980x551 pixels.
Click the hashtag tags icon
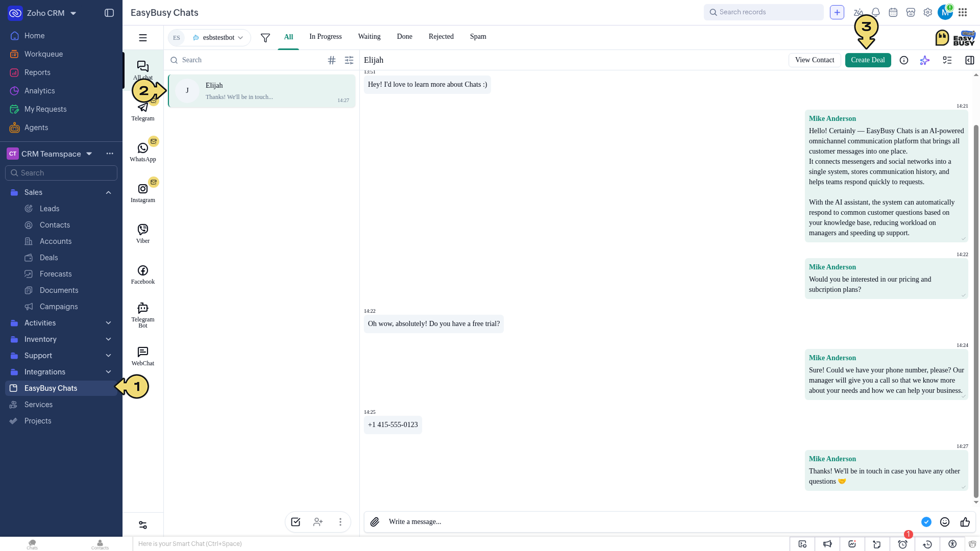pos(332,60)
